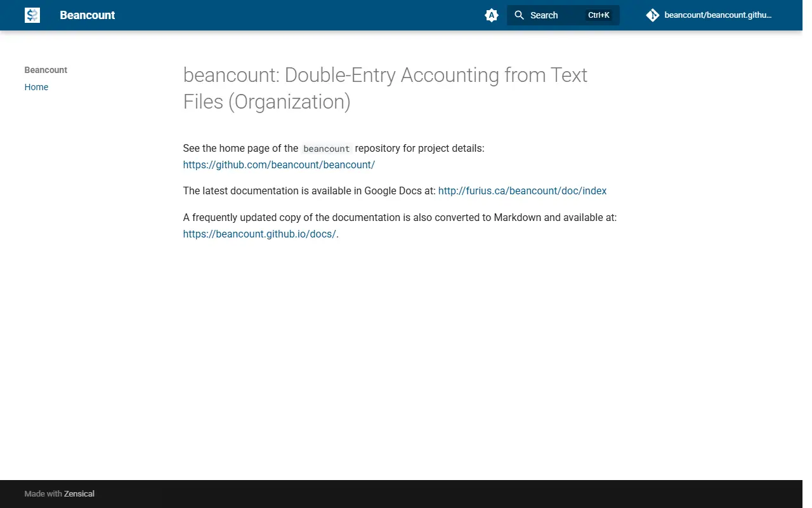Click the inline 'beancount' code text
This screenshot has width=812, height=508.
click(327, 149)
